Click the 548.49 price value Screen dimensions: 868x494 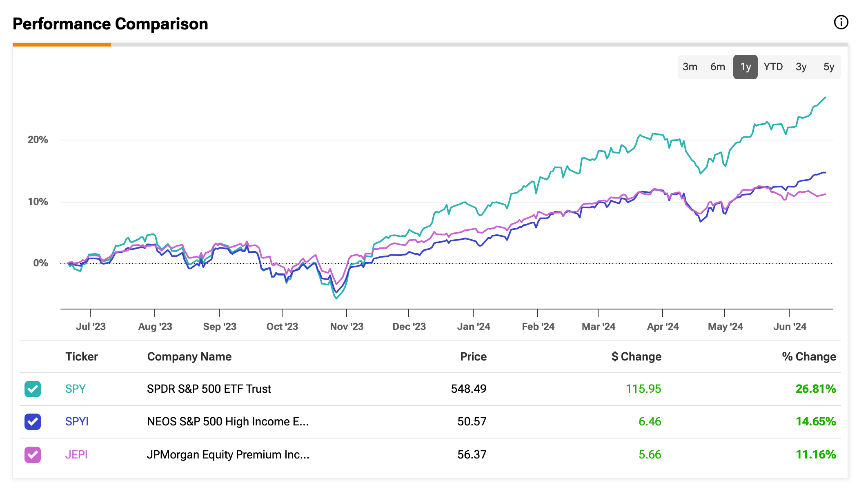click(x=469, y=389)
